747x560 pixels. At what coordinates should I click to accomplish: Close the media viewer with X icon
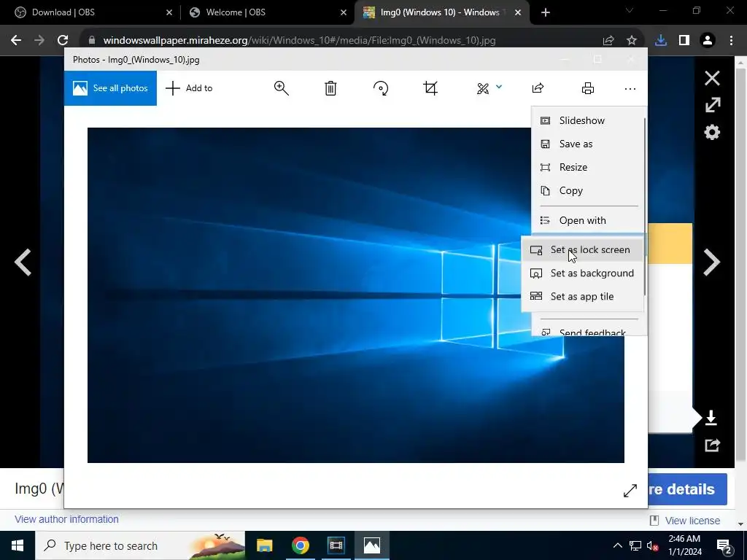point(712,78)
